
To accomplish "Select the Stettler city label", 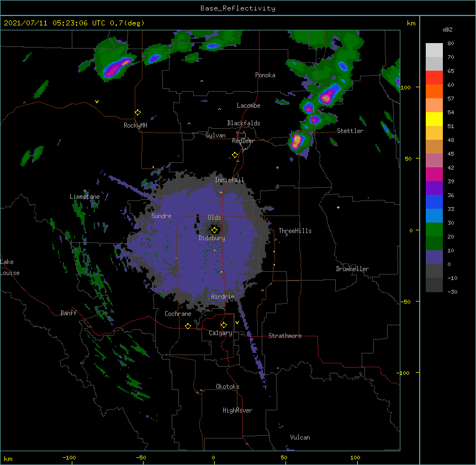I will click(x=350, y=131).
